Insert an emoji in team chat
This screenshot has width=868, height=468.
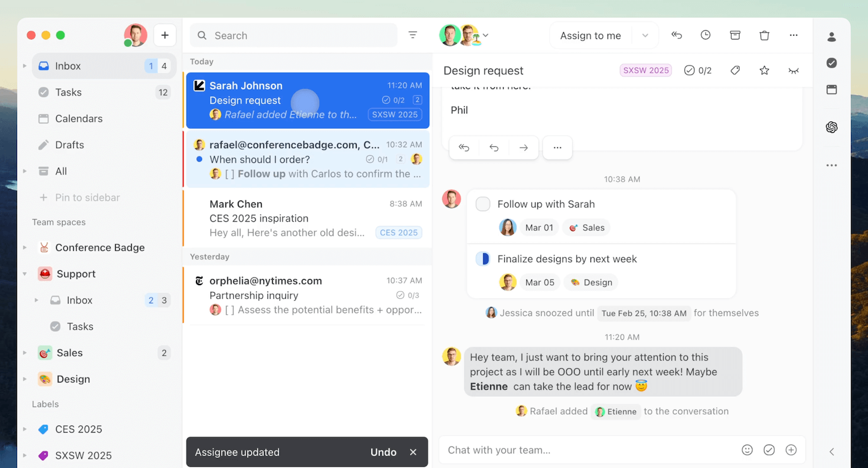(747, 450)
